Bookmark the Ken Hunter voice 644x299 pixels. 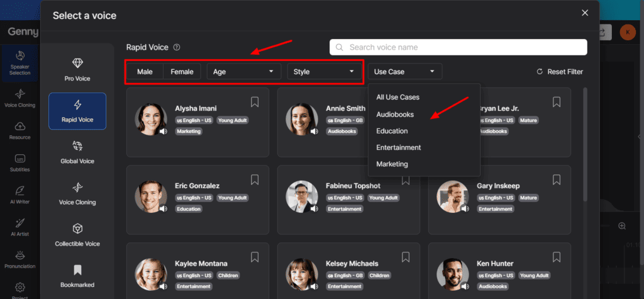click(x=557, y=257)
